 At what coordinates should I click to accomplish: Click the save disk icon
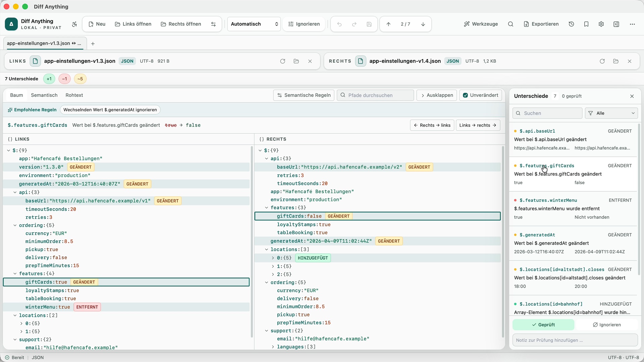pyautogui.click(x=369, y=24)
